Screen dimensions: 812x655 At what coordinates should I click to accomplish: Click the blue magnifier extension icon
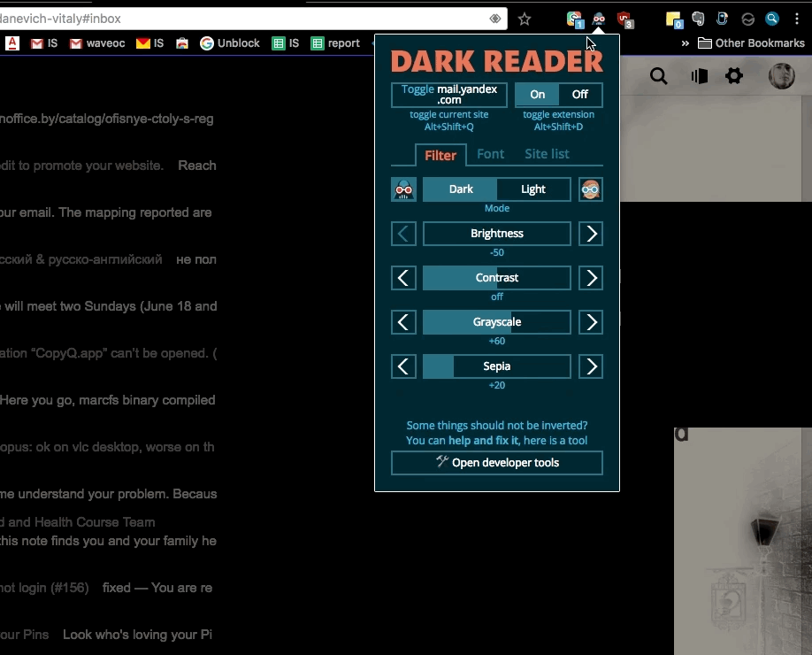tap(771, 19)
